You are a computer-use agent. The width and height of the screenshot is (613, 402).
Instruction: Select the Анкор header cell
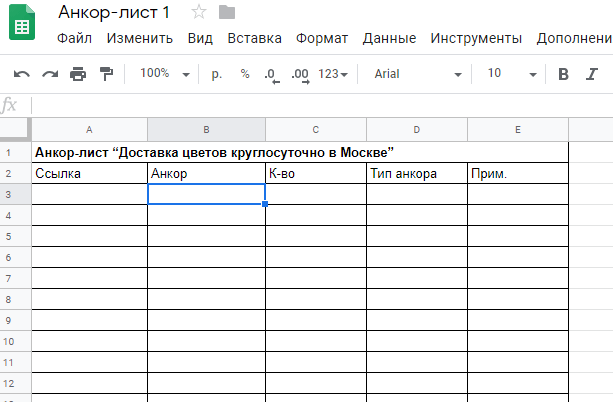(206, 173)
